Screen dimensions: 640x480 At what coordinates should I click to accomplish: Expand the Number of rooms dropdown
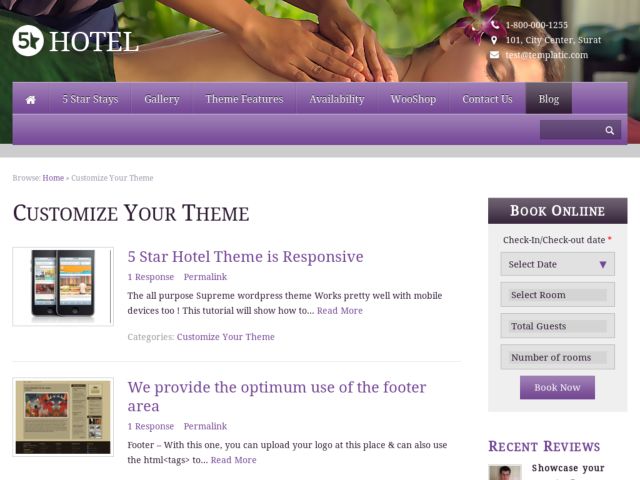coord(558,357)
